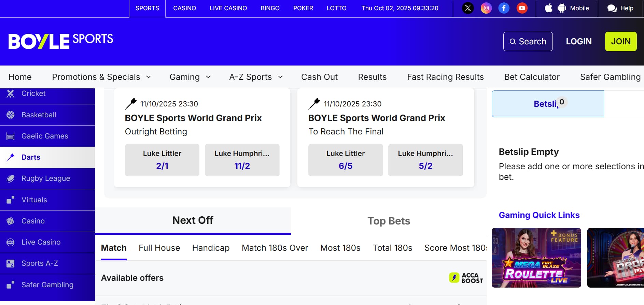Viewport: 644px width, 305px height.
Task: Select the Handicap market tab
Action: (211, 248)
